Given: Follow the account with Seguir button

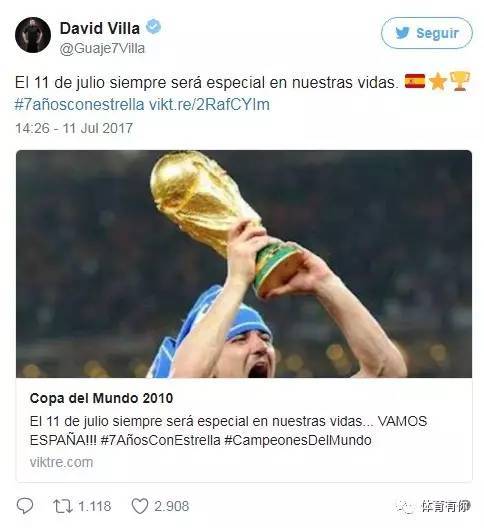Looking at the screenshot, I should [427, 33].
